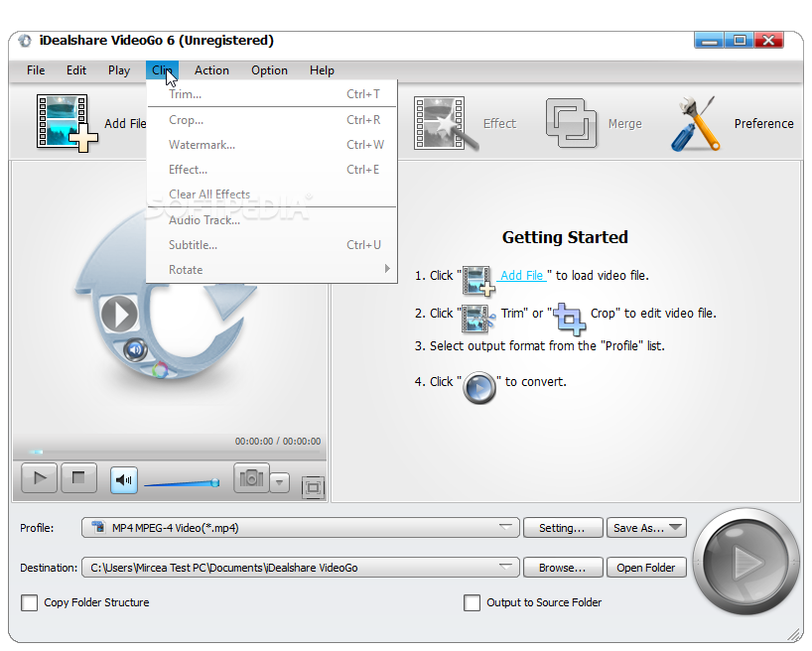Click the Browse... button
The image size is (812, 651).
pos(563,568)
